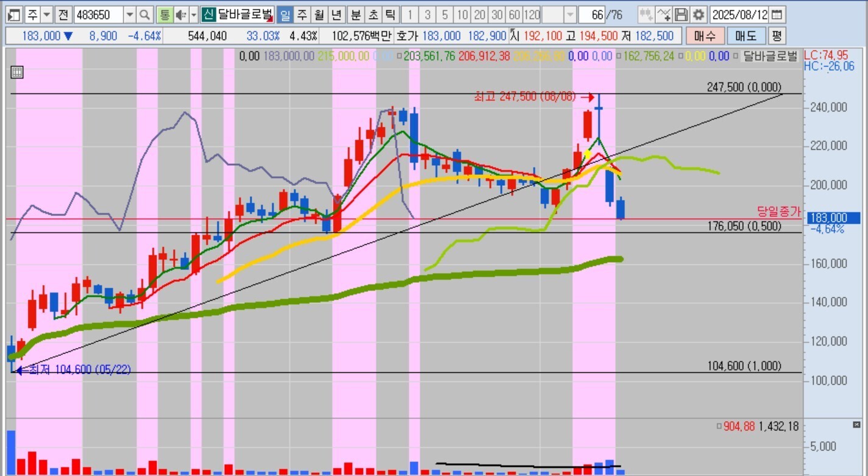868x476 pixels.
Task: Select the 30 interval button
Action: tap(498, 15)
